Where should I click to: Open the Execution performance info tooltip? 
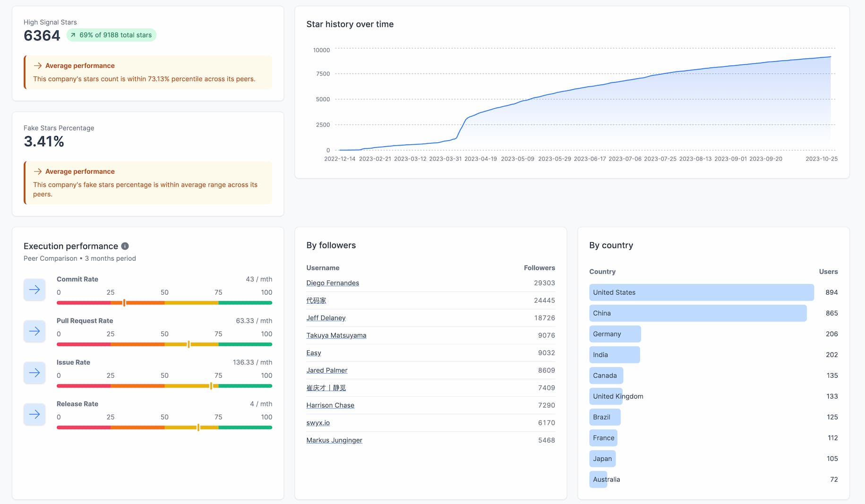pos(125,246)
